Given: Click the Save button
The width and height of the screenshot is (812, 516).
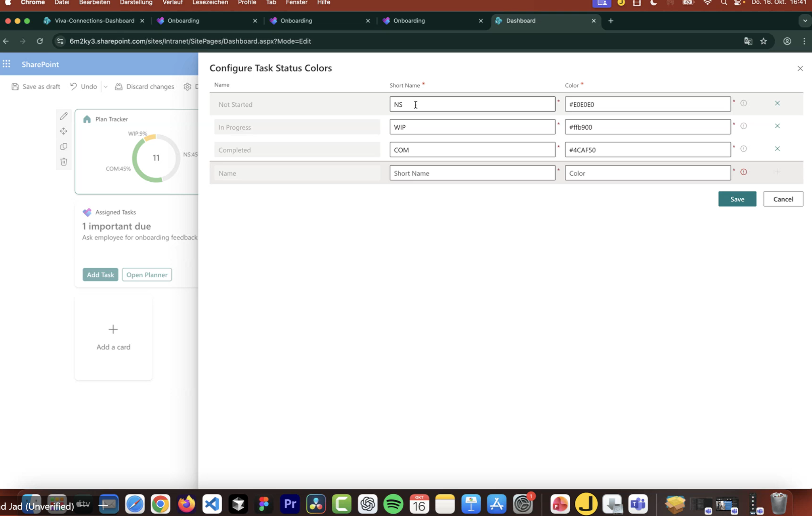Looking at the screenshot, I should pyautogui.click(x=737, y=199).
